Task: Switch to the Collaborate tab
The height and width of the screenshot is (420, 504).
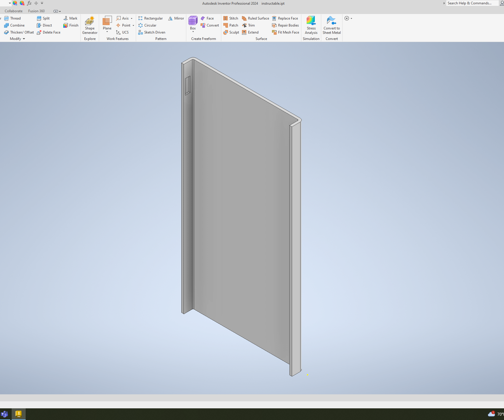Action: click(13, 11)
